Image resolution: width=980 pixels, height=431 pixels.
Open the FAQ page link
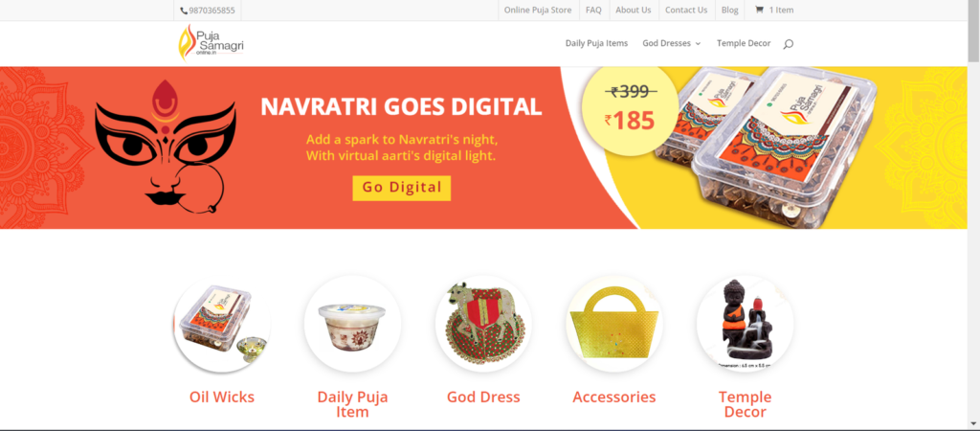[593, 10]
